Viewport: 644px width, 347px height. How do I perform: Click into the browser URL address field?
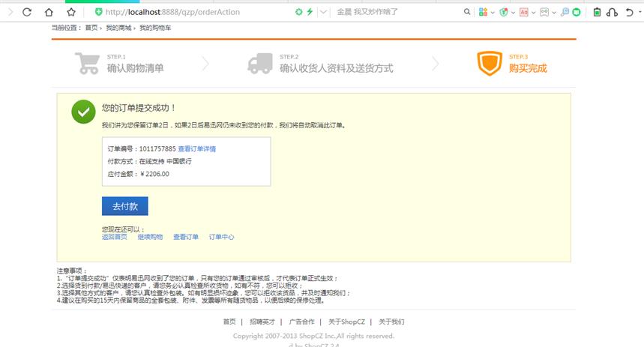click(195, 12)
